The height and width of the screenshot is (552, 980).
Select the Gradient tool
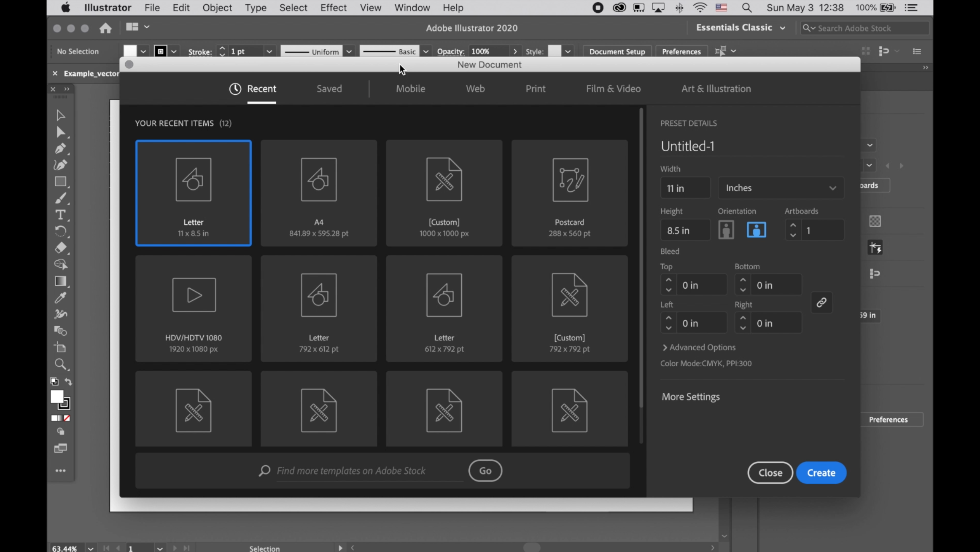click(60, 281)
